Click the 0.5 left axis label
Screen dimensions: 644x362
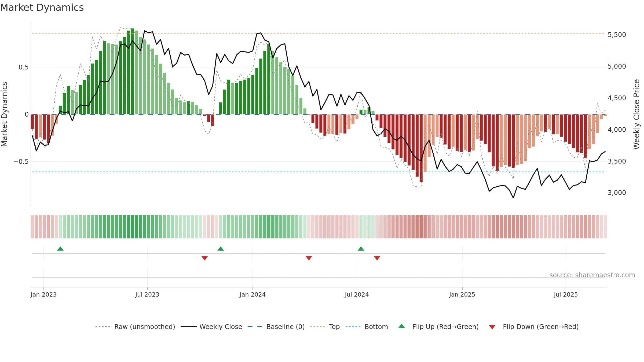[24, 67]
